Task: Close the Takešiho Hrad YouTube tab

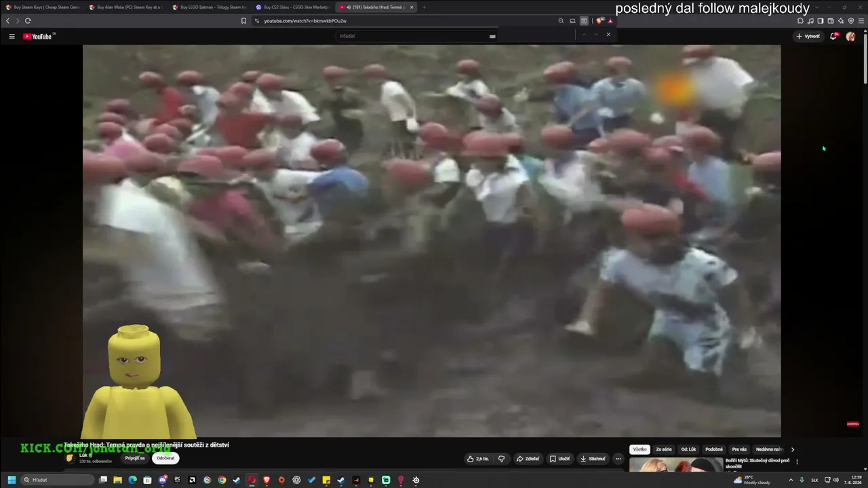Action: click(412, 7)
